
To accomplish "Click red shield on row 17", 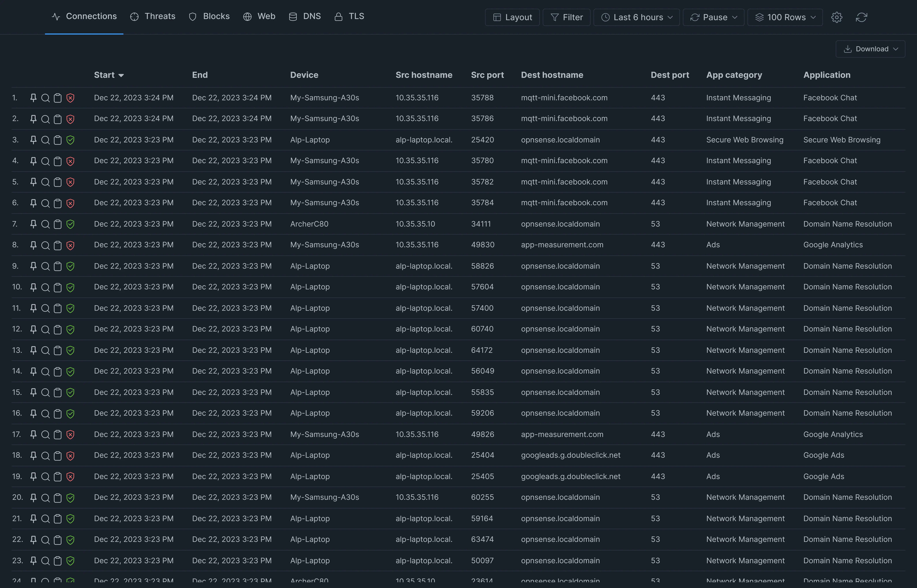I will pos(70,435).
